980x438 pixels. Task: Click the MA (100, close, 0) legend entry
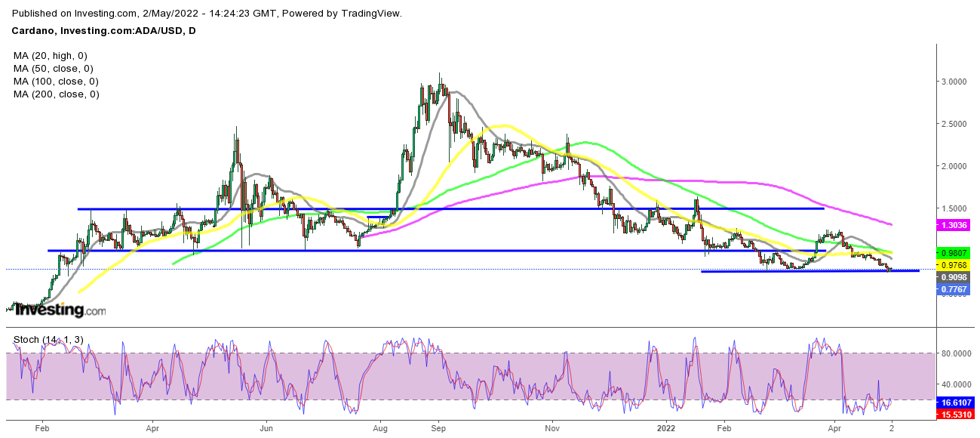click(x=57, y=82)
